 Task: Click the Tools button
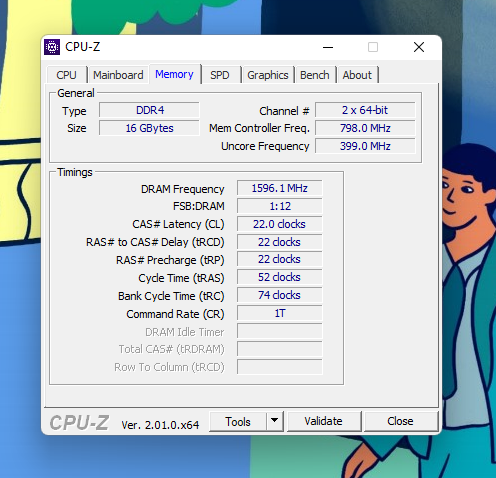point(238,422)
